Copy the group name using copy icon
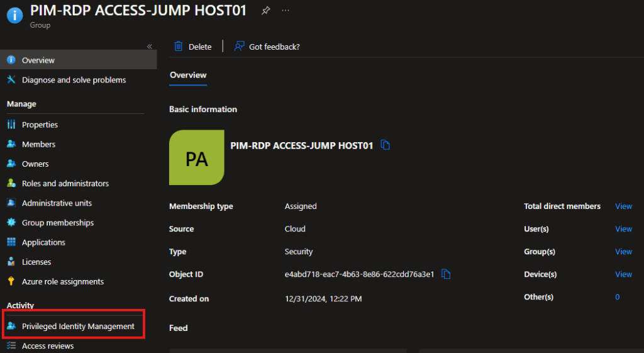Viewport: 644px width, 353px height. [386, 145]
